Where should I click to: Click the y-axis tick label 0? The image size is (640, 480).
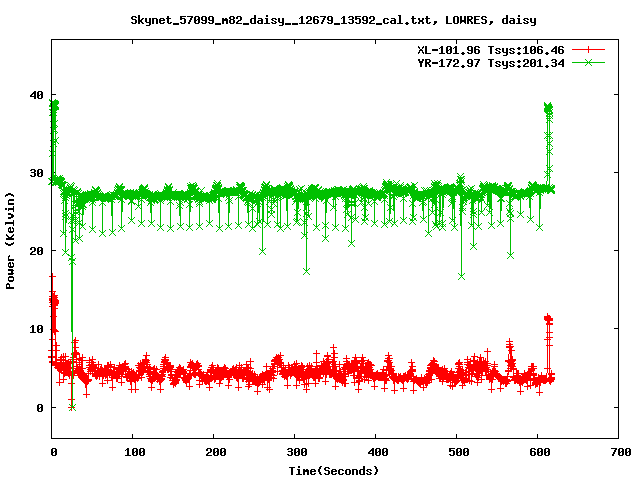(40, 407)
